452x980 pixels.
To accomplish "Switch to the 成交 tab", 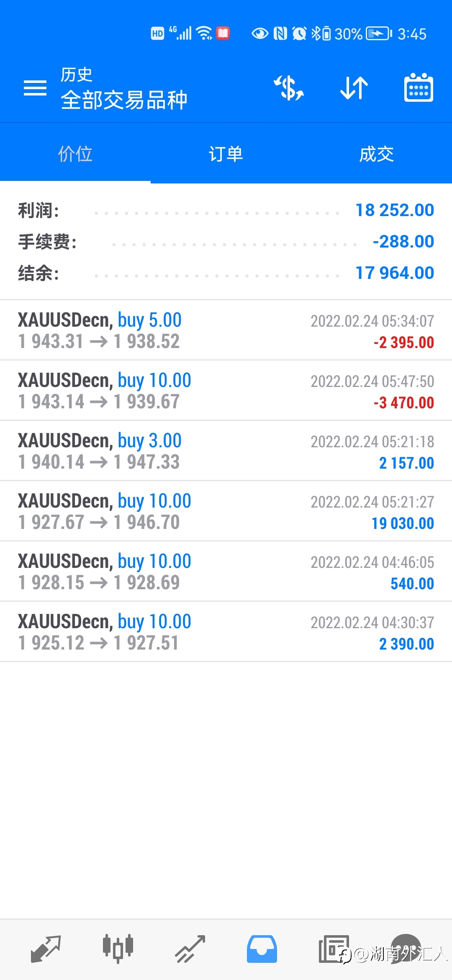I will pos(377,154).
